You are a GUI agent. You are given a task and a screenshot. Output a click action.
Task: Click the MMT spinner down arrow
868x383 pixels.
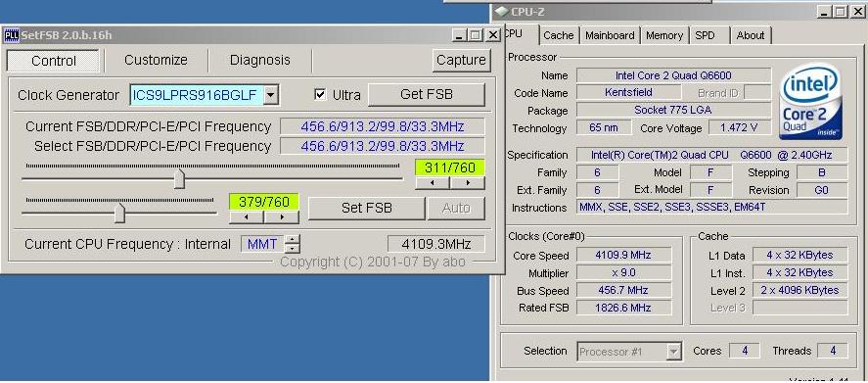click(x=294, y=248)
